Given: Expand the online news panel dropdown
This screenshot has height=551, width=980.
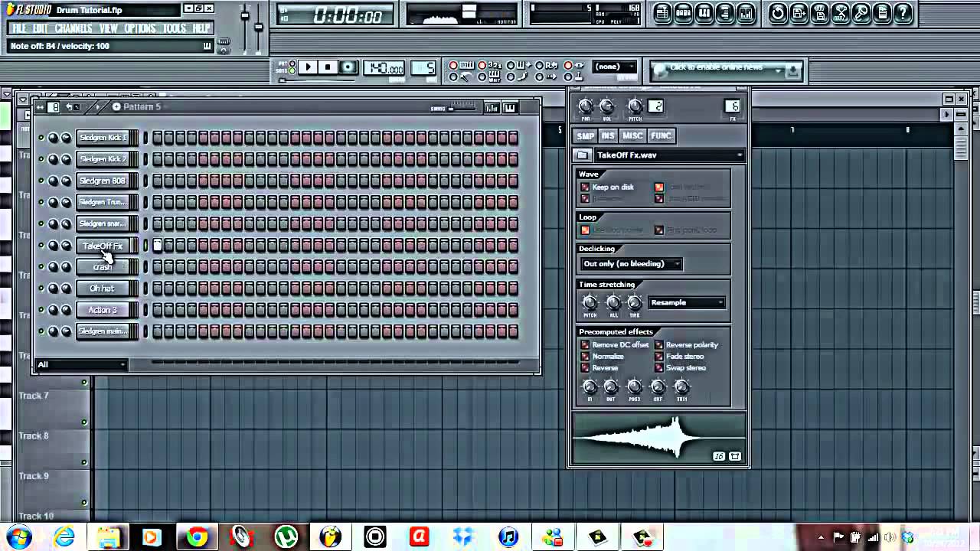Looking at the screenshot, I should 778,71.
